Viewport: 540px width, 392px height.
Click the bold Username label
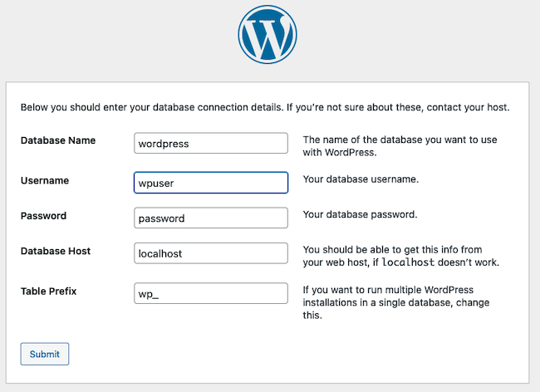[44, 180]
